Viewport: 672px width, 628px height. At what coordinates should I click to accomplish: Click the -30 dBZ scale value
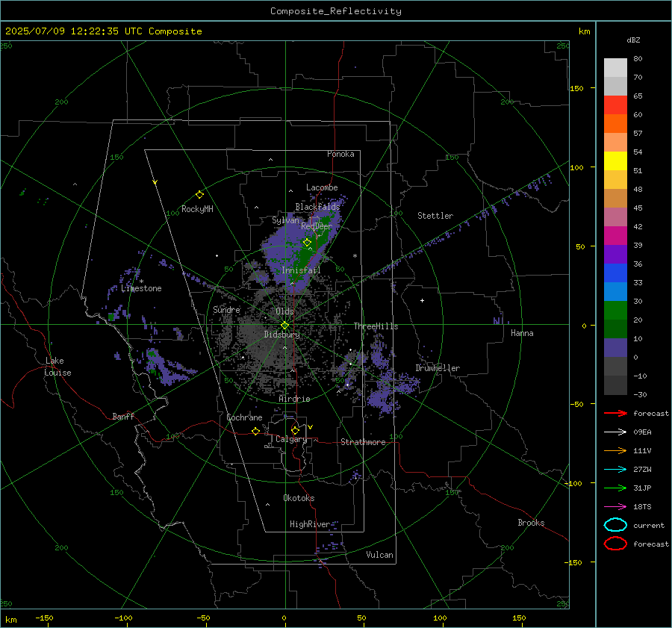pos(640,394)
